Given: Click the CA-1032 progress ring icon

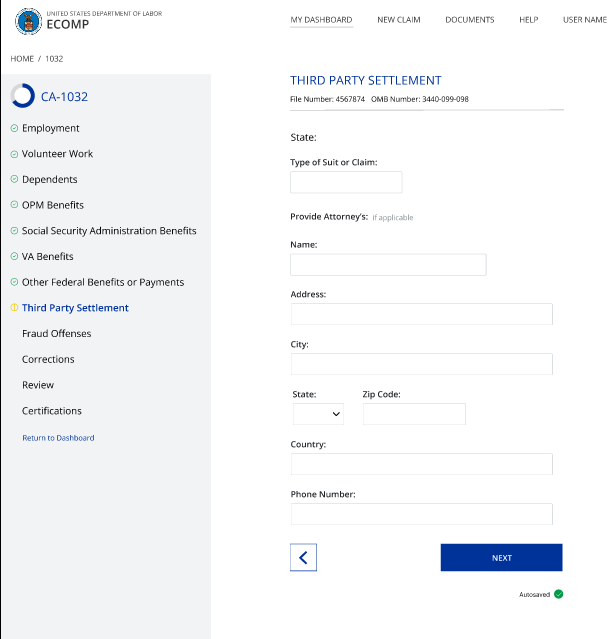Looking at the screenshot, I should [x=22, y=96].
